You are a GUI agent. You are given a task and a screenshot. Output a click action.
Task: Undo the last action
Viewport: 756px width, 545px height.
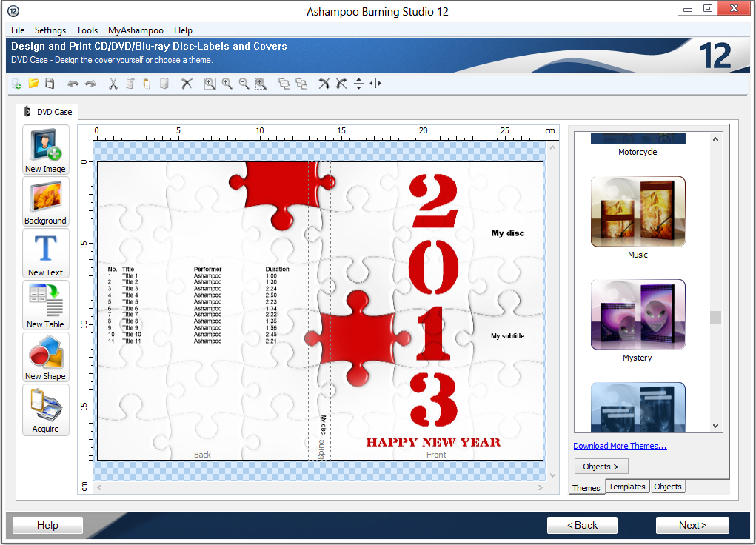tap(73, 84)
